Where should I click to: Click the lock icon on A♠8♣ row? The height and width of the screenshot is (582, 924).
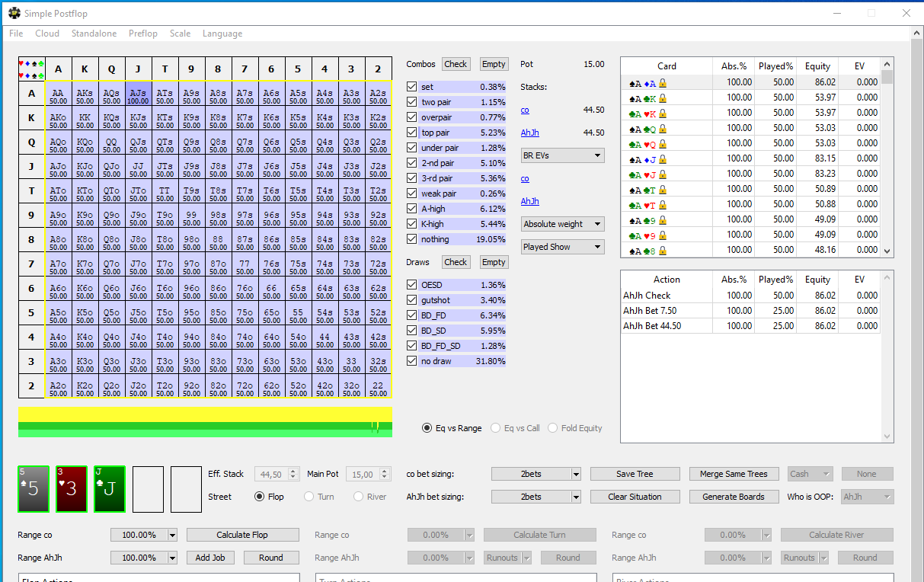pyautogui.click(x=663, y=250)
